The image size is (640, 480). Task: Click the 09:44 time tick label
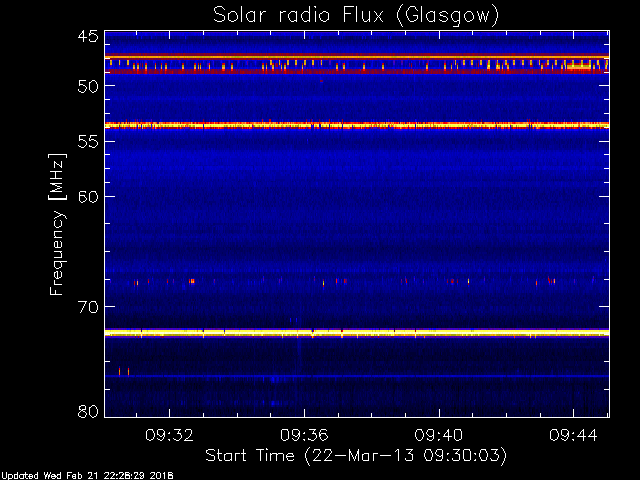click(573, 435)
